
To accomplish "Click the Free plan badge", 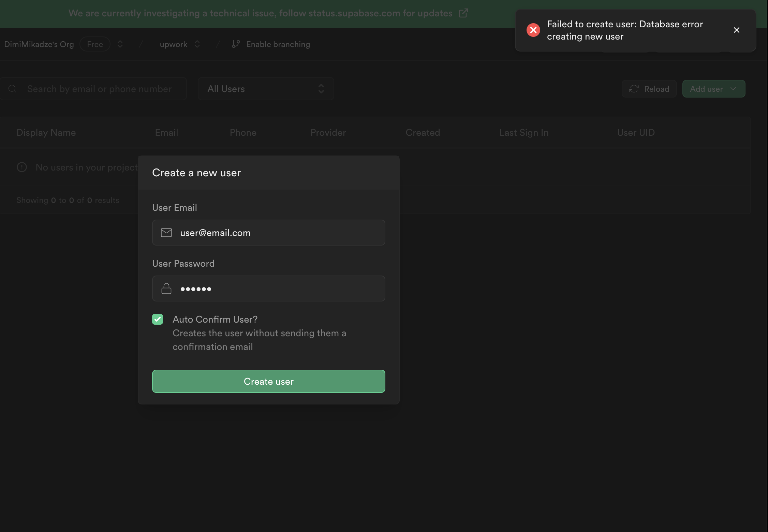I will pos(95,44).
